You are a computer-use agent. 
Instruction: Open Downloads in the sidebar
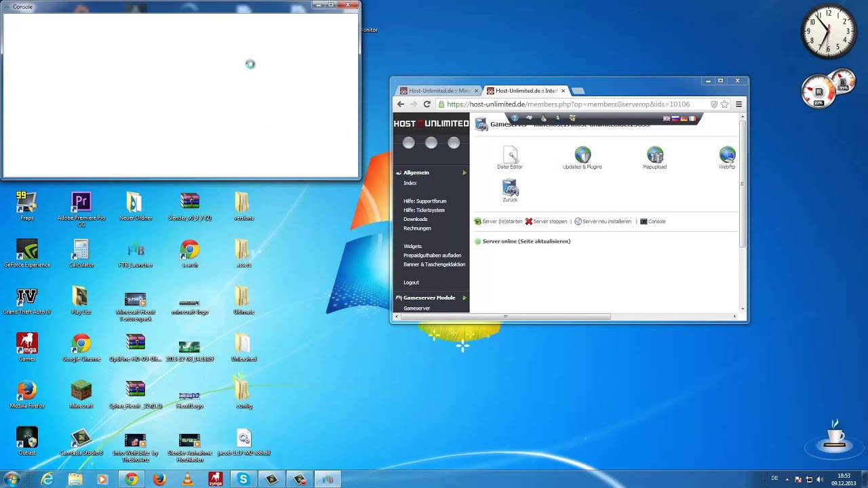point(415,220)
